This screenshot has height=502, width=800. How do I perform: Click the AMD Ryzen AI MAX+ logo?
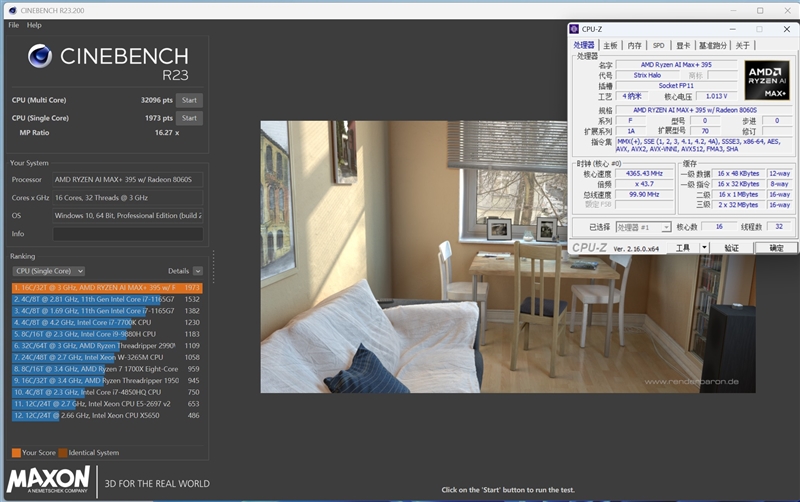click(767, 79)
